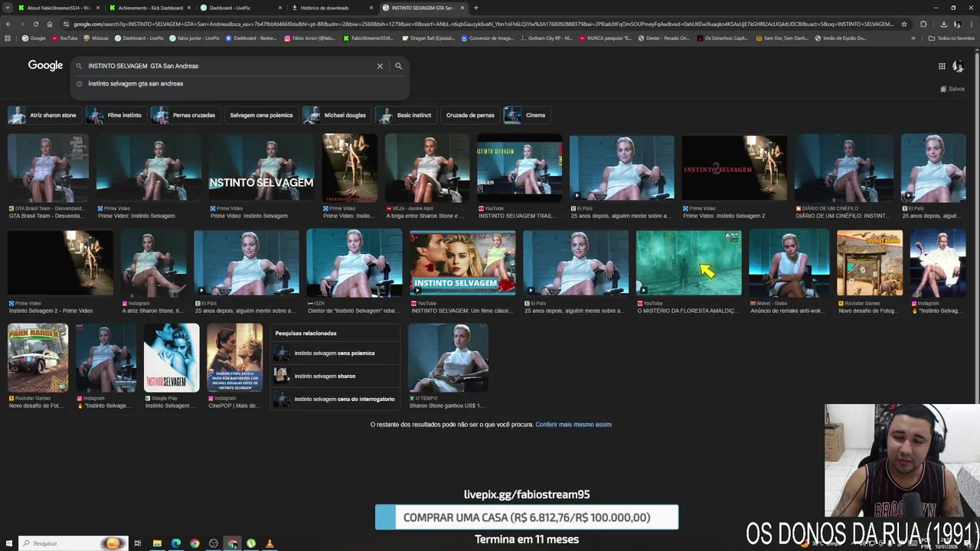Screen dimensions: 980x551
Task: Close the INSTINTO SELVAGEM GTA San tab
Action: pos(462,8)
